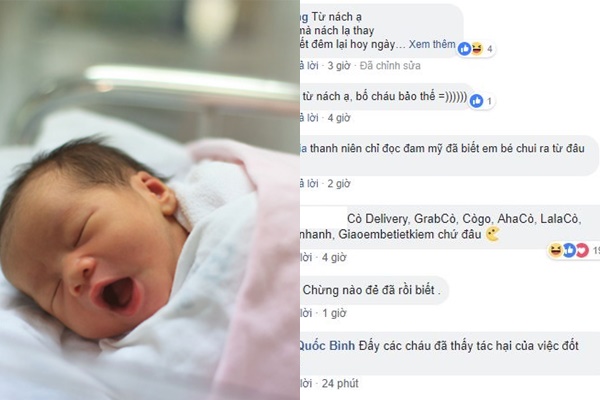Click the haha reaction on GrabCò comment

(x=555, y=250)
